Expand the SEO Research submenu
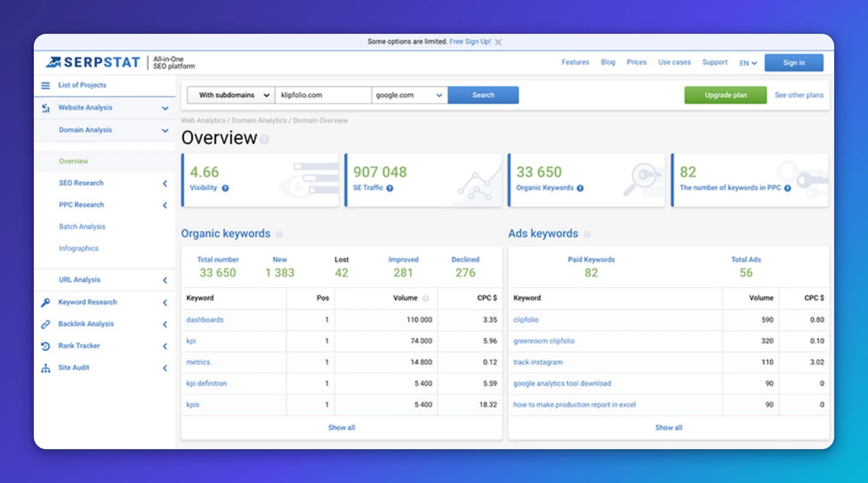The width and height of the screenshot is (868, 483). [165, 183]
